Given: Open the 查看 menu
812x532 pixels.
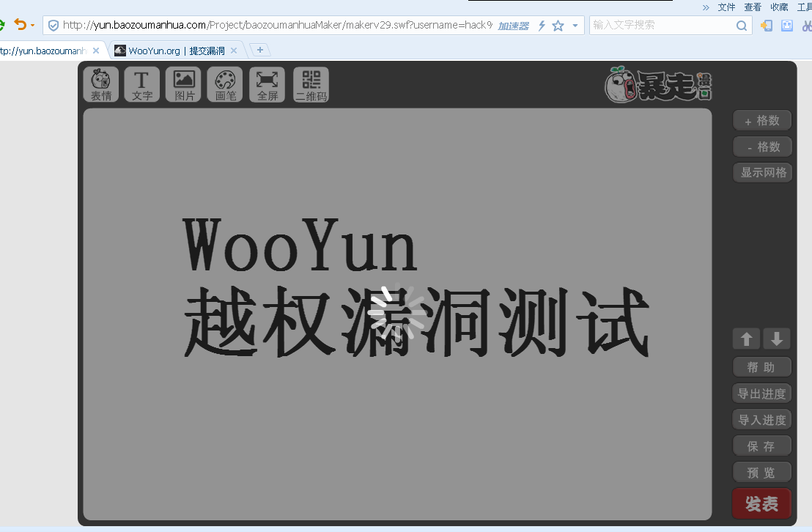Looking at the screenshot, I should 753,7.
